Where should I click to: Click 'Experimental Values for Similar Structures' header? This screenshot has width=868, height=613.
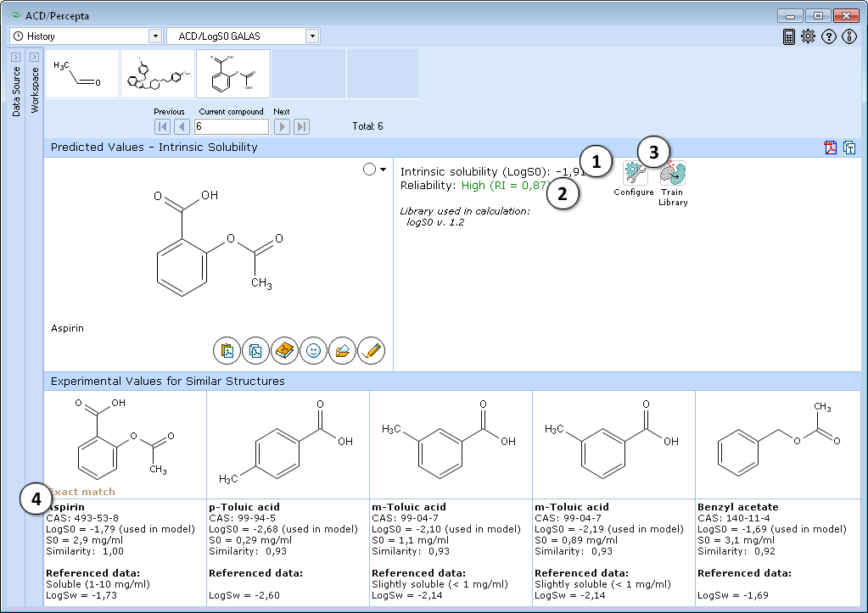click(168, 382)
